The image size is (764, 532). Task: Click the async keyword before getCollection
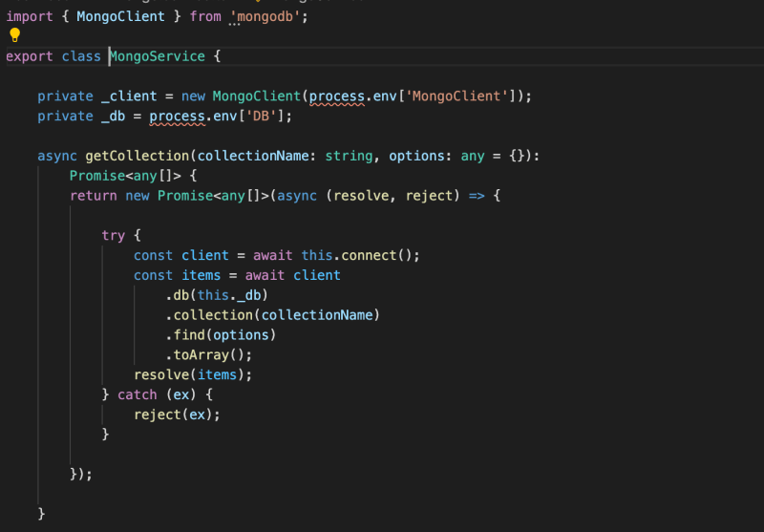[x=57, y=156]
